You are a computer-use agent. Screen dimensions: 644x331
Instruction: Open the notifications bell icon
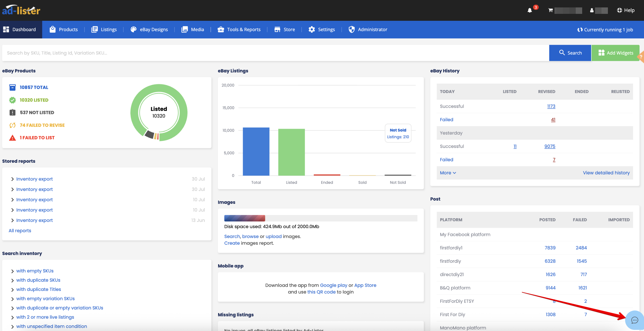coord(529,10)
